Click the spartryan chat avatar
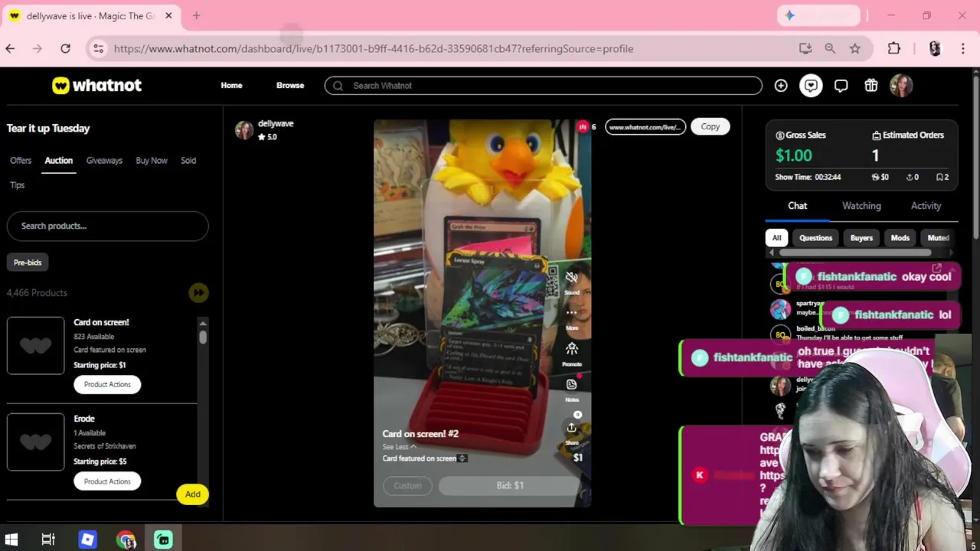Image resolution: width=980 pixels, height=551 pixels. [x=780, y=308]
